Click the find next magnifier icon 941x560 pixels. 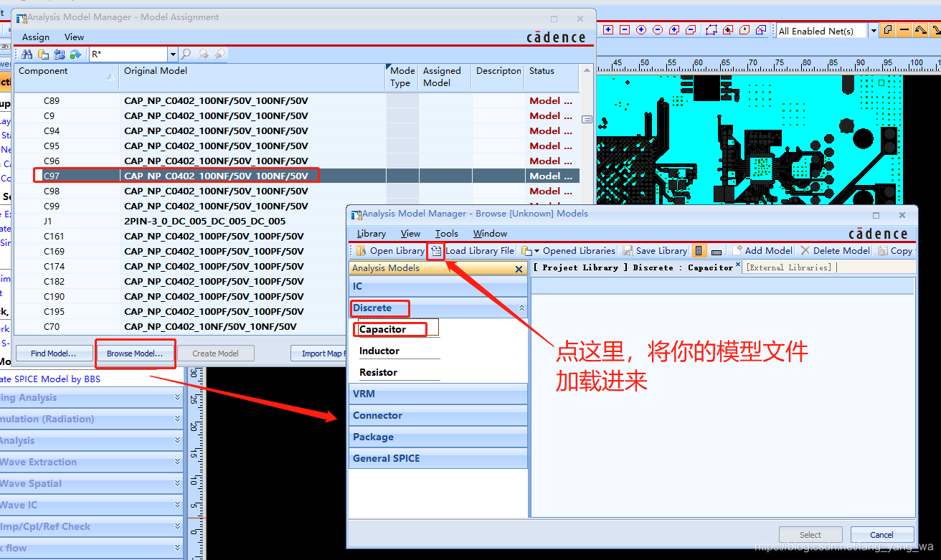pos(204,54)
